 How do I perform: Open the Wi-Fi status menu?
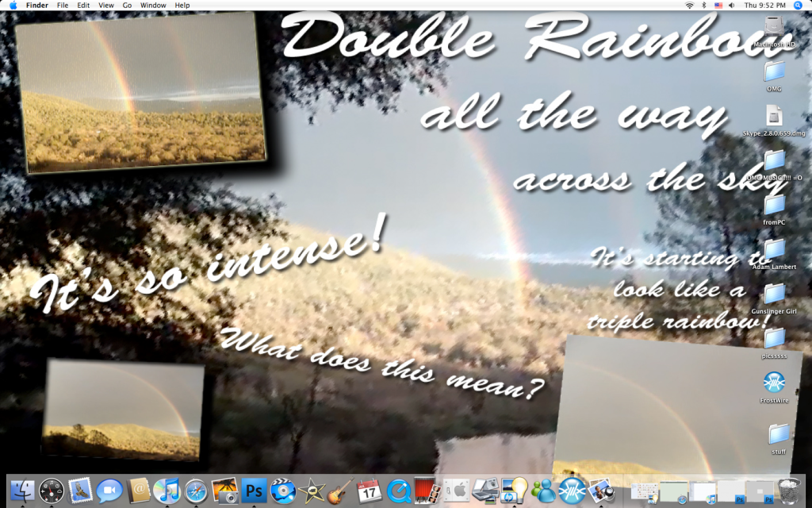click(689, 6)
